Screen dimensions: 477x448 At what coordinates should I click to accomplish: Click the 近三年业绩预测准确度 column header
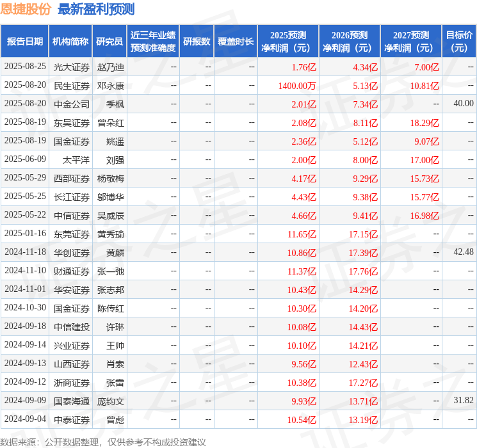coord(153,42)
